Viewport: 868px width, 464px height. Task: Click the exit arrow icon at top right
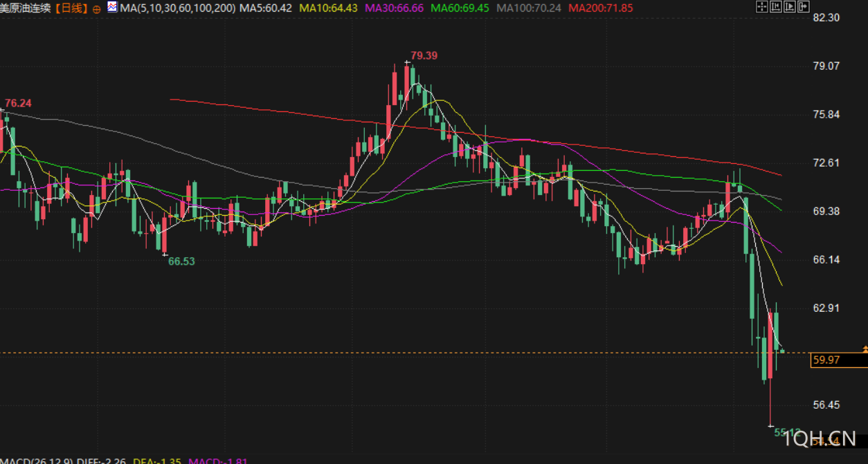(804, 7)
